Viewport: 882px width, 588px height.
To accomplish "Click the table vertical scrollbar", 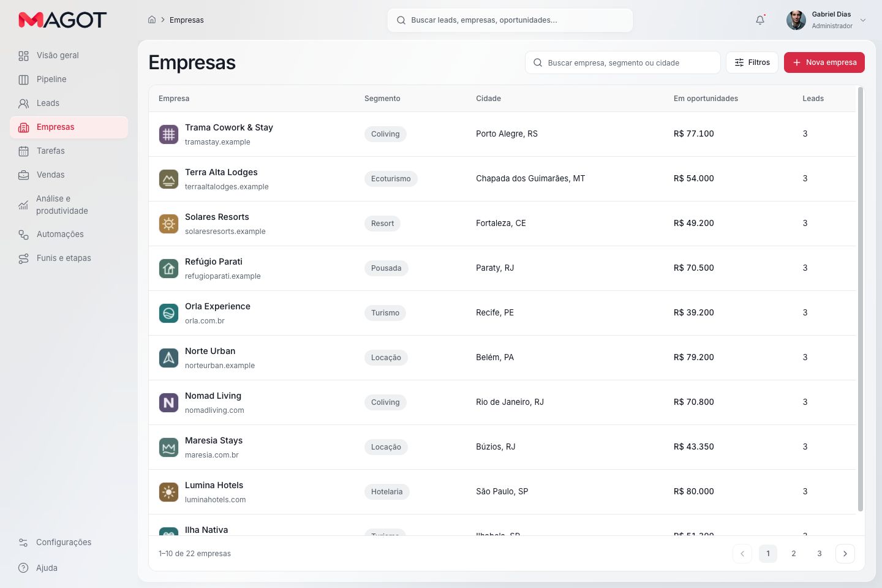I will pos(861,299).
